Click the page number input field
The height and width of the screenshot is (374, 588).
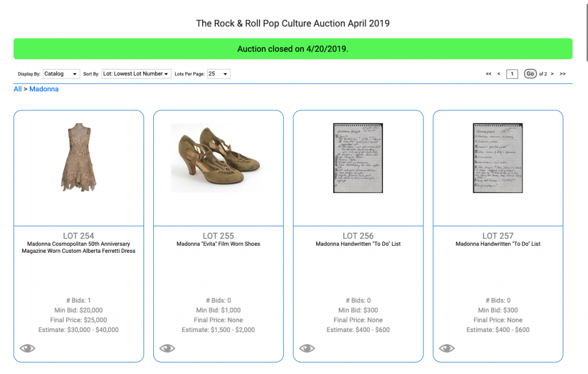(x=512, y=74)
